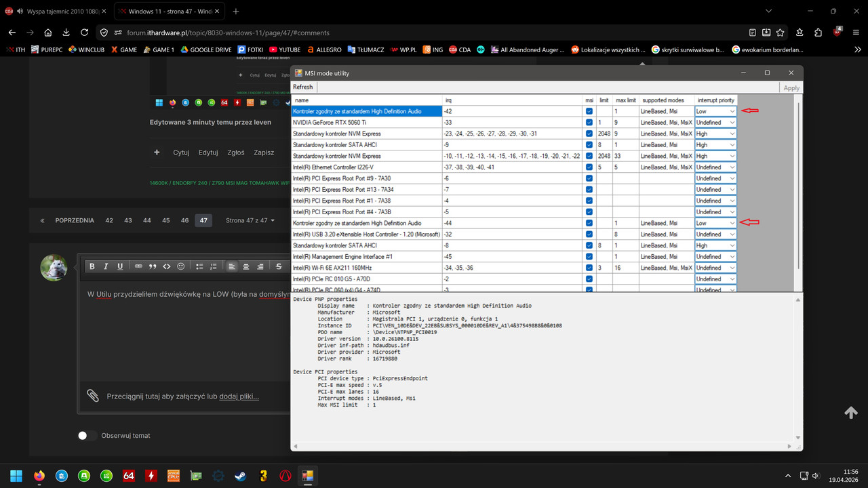
Task: Toggle MSI checkbox for Intel Ethernet Controller I226-V
Action: [589, 167]
